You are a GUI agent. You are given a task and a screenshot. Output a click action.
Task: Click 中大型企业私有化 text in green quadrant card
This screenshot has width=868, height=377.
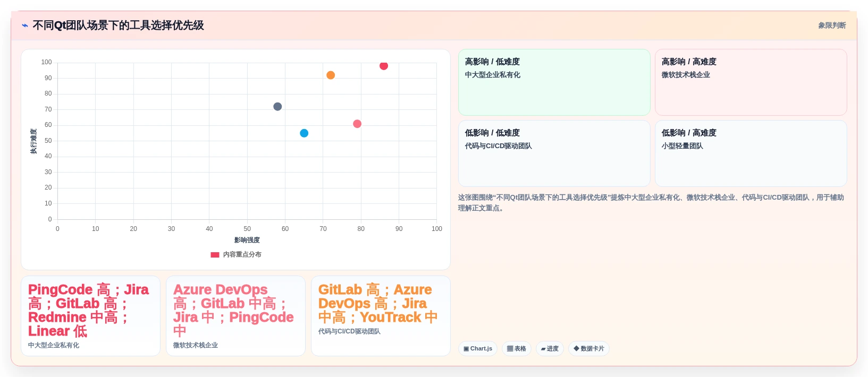[x=493, y=75]
